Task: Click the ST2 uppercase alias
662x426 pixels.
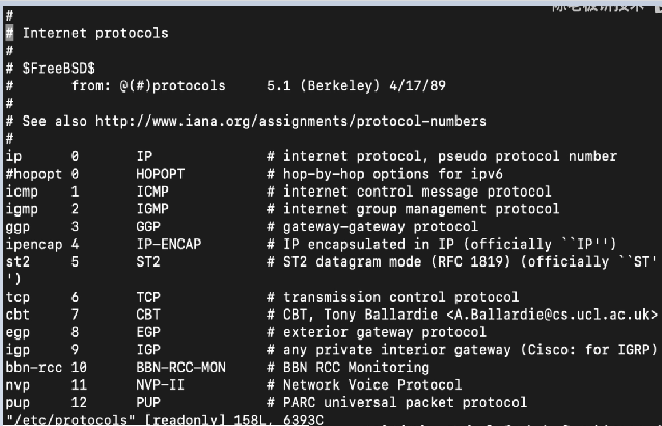Action: click(x=148, y=262)
